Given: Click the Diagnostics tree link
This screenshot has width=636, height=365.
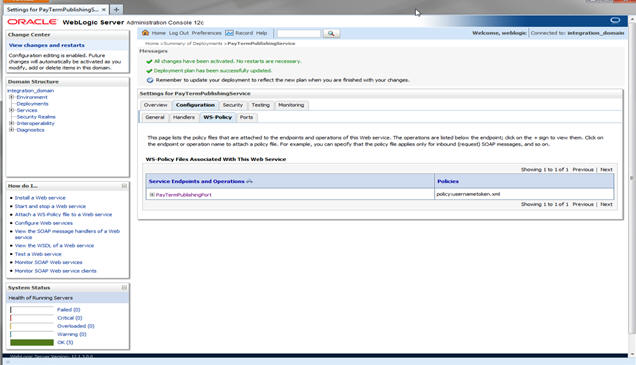Looking at the screenshot, I should coord(30,130).
